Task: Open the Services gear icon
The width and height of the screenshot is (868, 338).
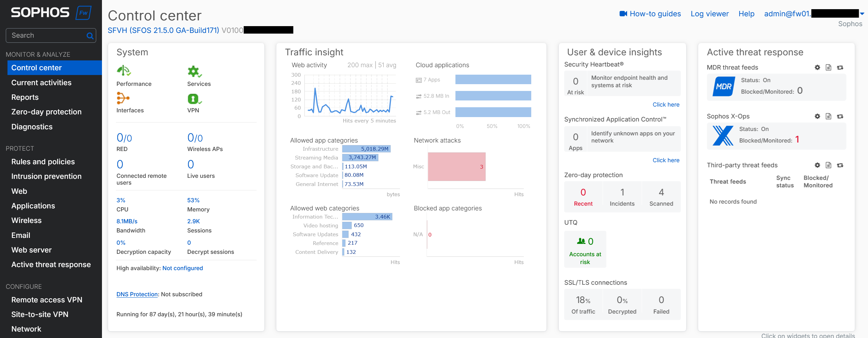Action: point(194,71)
